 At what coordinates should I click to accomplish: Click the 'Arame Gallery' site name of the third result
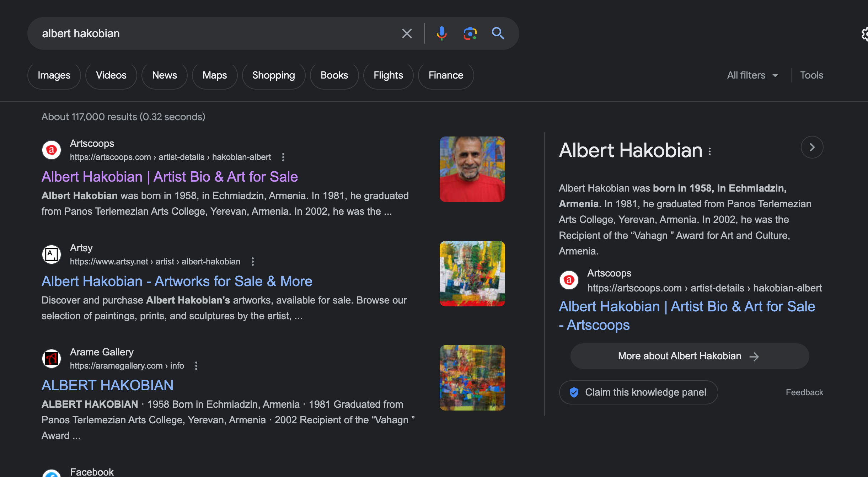point(102,352)
